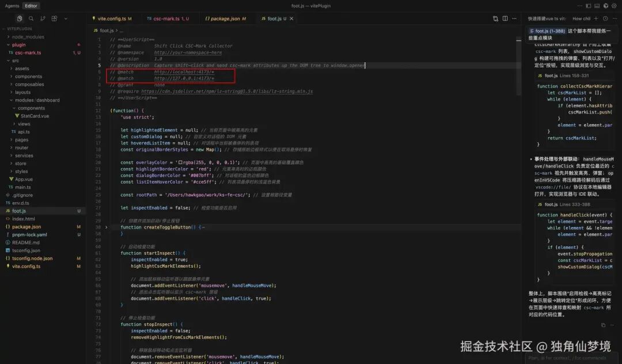Screen dimensions: 622x364
Task: Open the Source Control view icon
Action: pyautogui.click(x=43, y=18)
